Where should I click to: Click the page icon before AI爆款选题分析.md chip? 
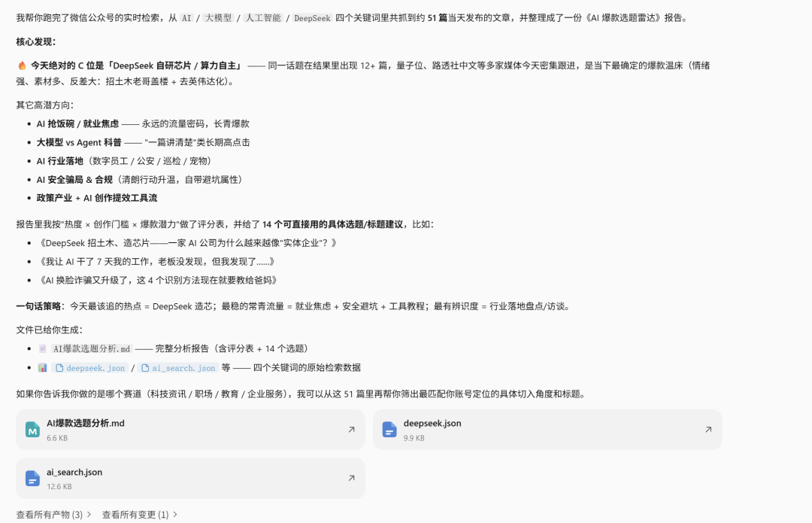click(x=42, y=349)
